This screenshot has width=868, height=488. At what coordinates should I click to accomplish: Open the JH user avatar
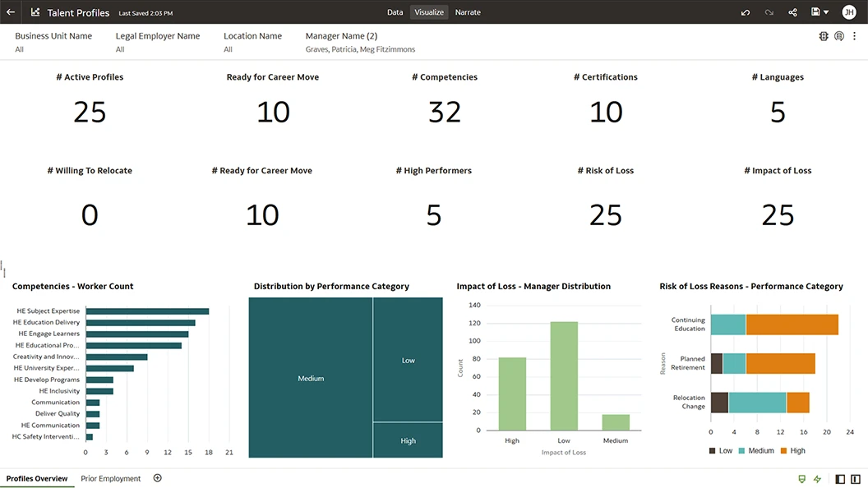(x=849, y=12)
